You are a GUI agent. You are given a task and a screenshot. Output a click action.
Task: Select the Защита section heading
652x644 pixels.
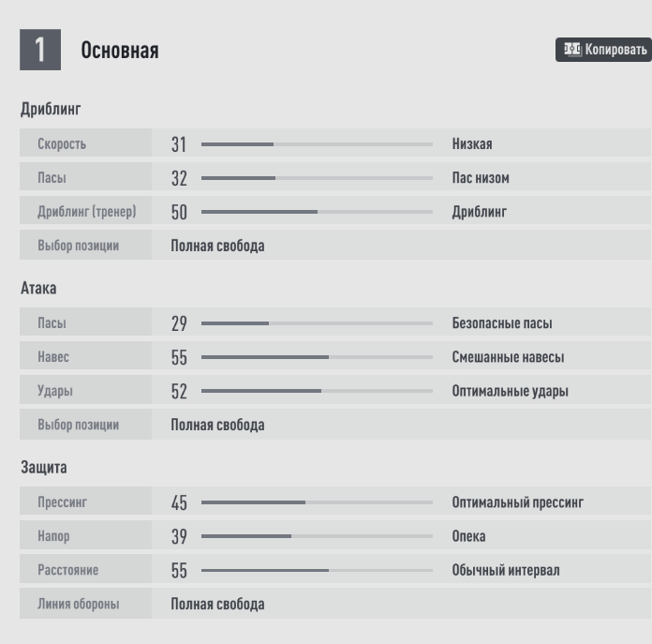point(44,467)
